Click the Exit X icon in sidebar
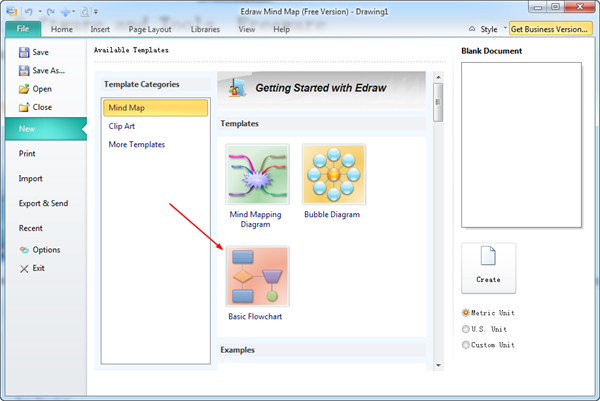Screen dimensions: 600x401 (x=24, y=269)
